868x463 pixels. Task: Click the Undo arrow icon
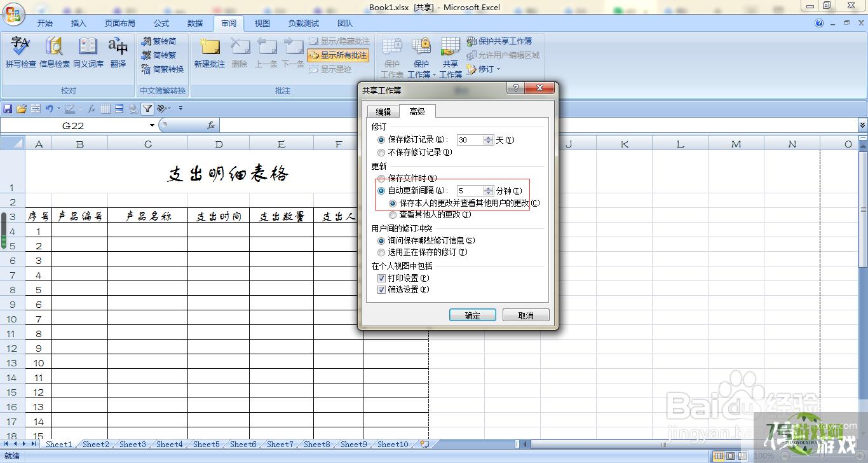pyautogui.click(x=49, y=109)
